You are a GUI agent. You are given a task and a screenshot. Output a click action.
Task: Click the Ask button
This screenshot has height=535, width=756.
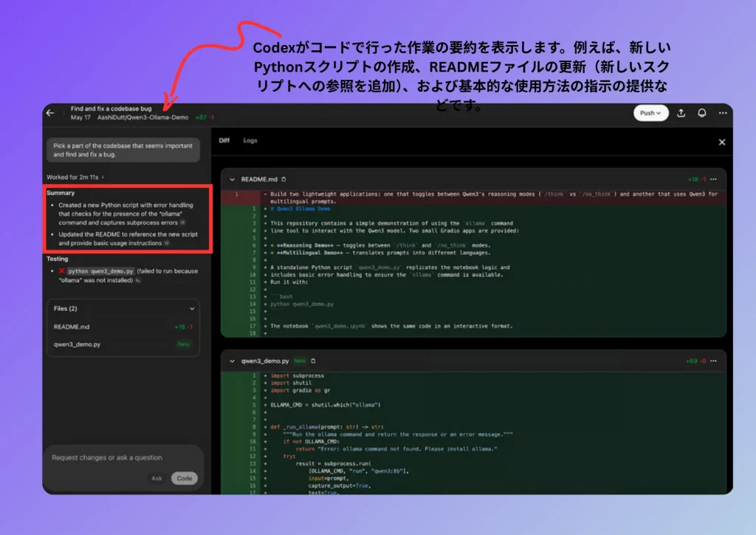[157, 479]
